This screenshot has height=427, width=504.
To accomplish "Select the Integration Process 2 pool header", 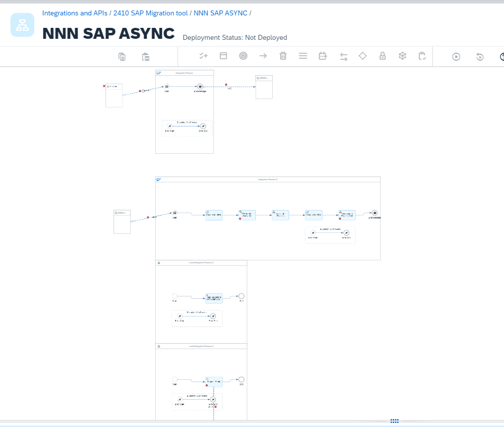I will (x=268, y=180).
